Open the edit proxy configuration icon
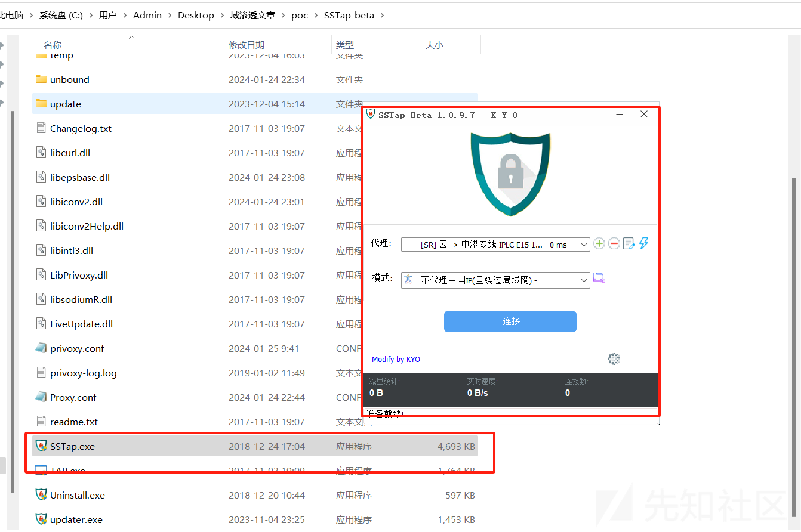Screen dimensions: 801x532 [629, 243]
